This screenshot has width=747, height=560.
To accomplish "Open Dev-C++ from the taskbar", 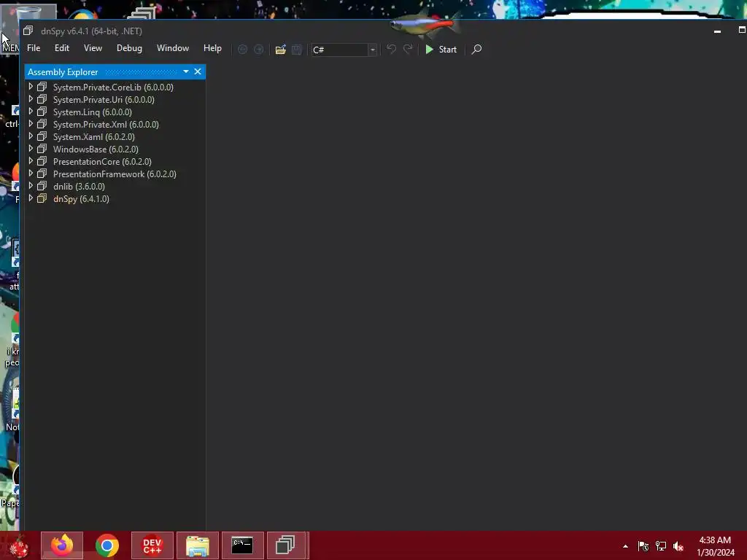I will 152,545.
